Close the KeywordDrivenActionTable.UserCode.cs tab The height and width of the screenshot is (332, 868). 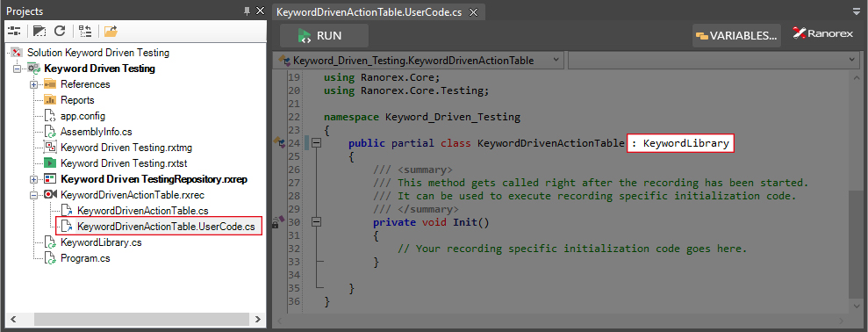[473, 12]
